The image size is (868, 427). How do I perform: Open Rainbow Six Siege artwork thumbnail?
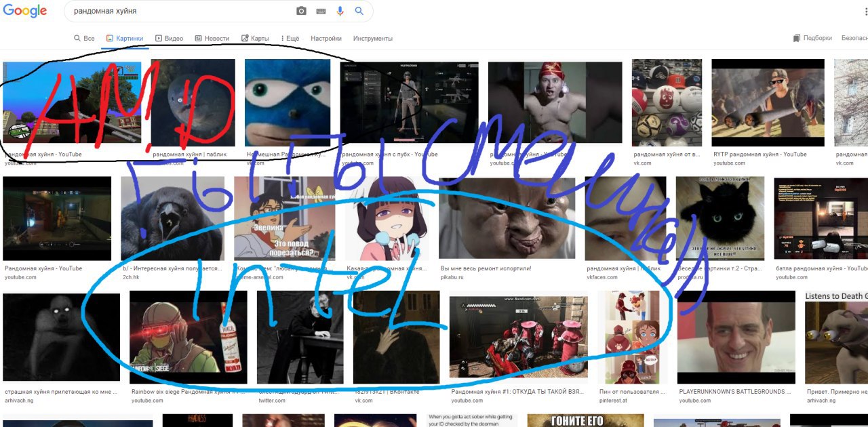coord(189,338)
